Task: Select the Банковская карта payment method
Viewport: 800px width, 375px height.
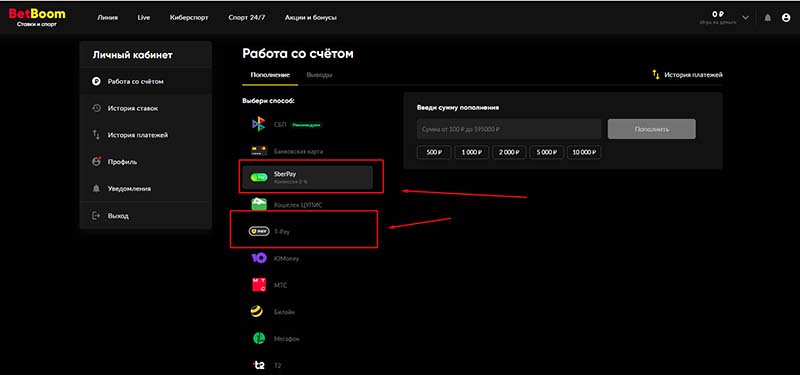Action: coord(307,151)
